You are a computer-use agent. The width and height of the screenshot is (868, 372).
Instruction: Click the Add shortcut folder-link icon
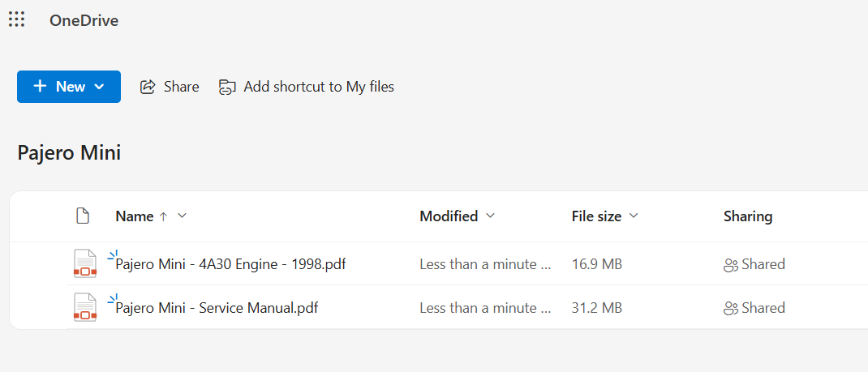coord(227,88)
